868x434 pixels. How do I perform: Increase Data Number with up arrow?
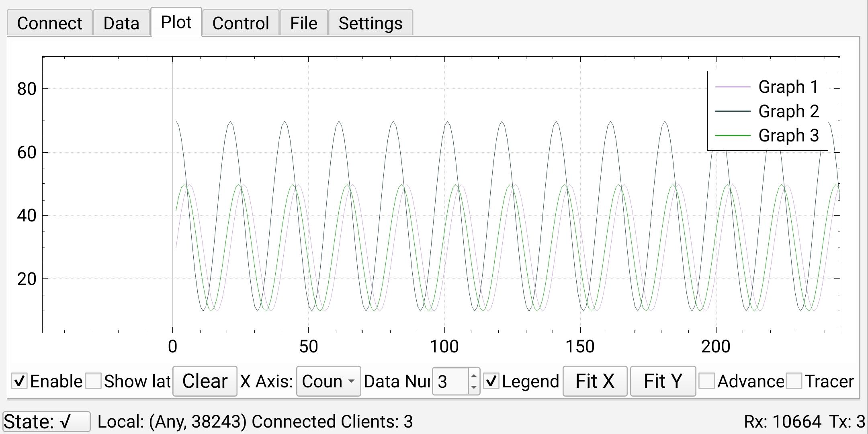474,376
